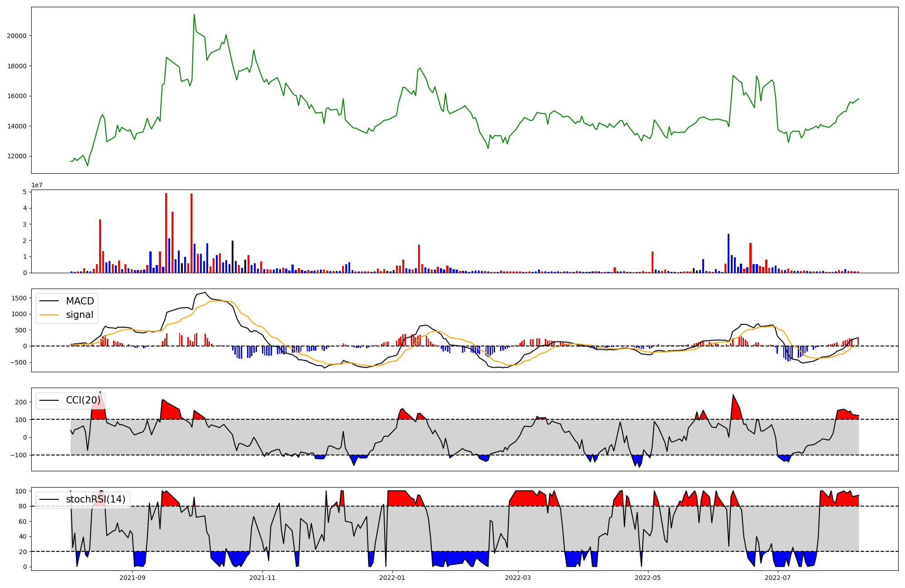Click the 1e7 volume scale exponent label
Screen dimensions: 905x588
tap(37, 185)
